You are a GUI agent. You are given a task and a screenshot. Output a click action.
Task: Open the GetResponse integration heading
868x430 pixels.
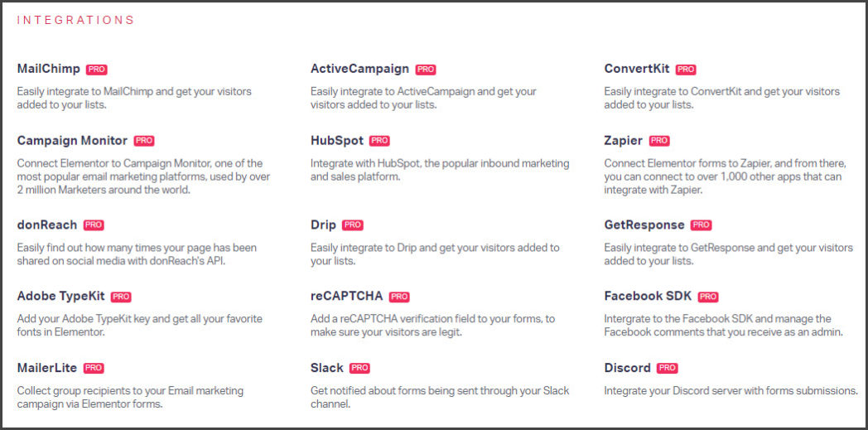644,225
